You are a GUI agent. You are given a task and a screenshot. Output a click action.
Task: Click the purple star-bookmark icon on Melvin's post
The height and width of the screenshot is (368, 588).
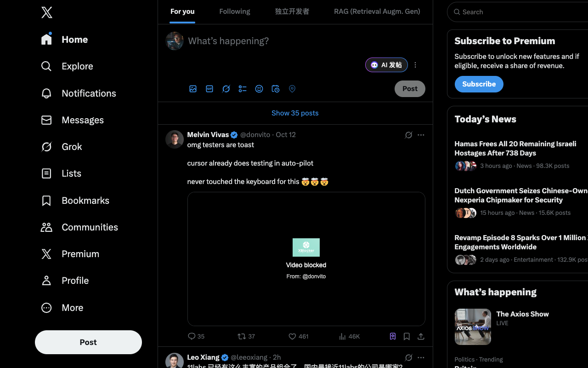coord(393,336)
